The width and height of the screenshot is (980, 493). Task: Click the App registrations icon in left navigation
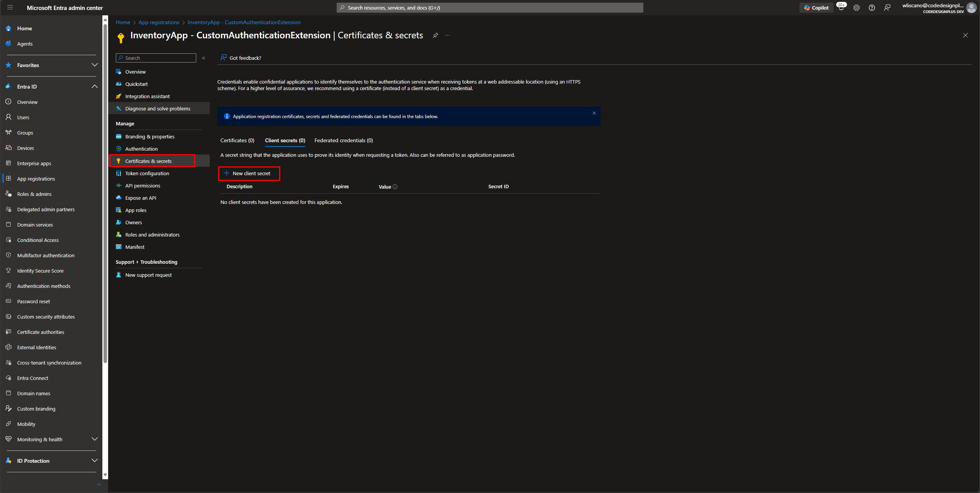point(8,178)
